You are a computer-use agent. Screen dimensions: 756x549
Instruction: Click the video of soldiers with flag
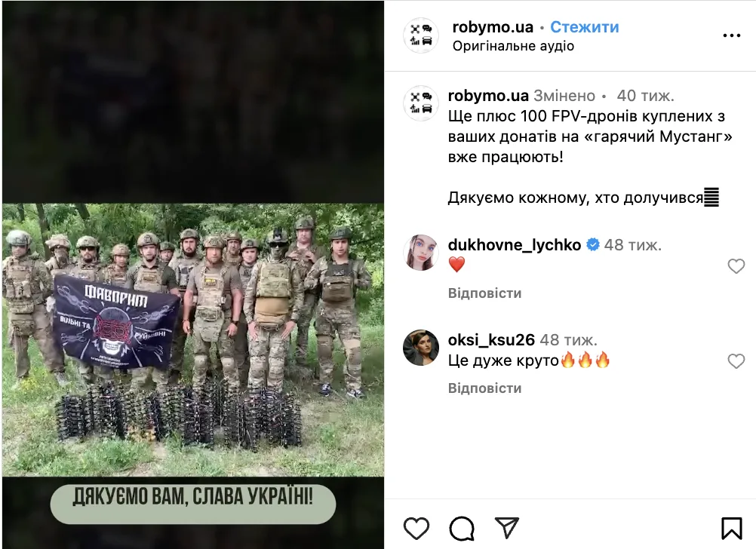coord(193,274)
